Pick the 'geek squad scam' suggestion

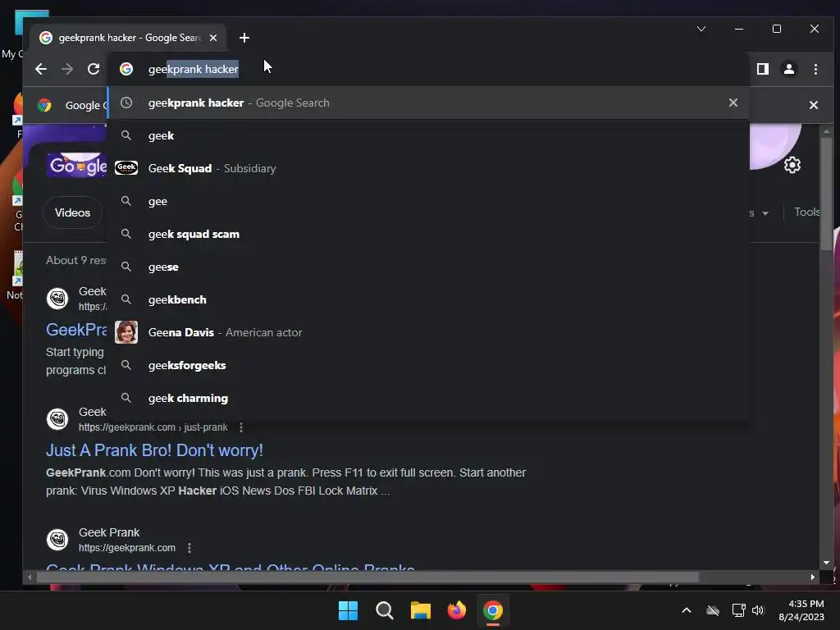point(428,234)
